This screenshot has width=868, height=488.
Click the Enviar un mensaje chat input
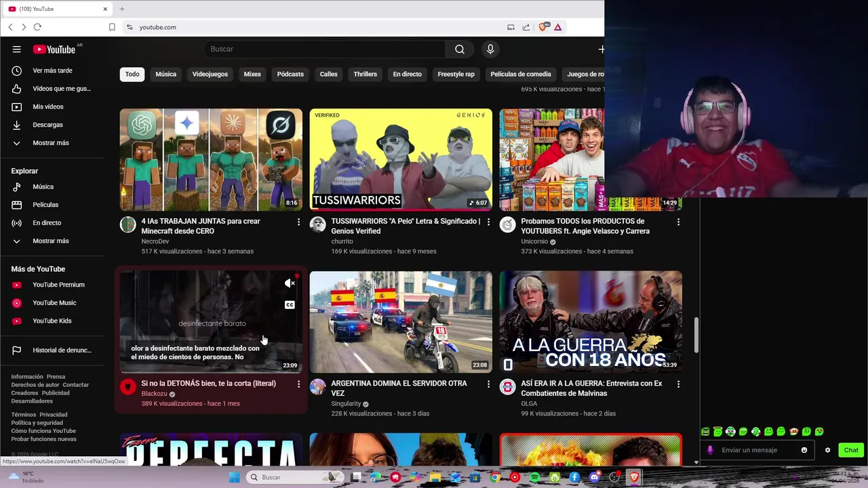tap(757, 450)
